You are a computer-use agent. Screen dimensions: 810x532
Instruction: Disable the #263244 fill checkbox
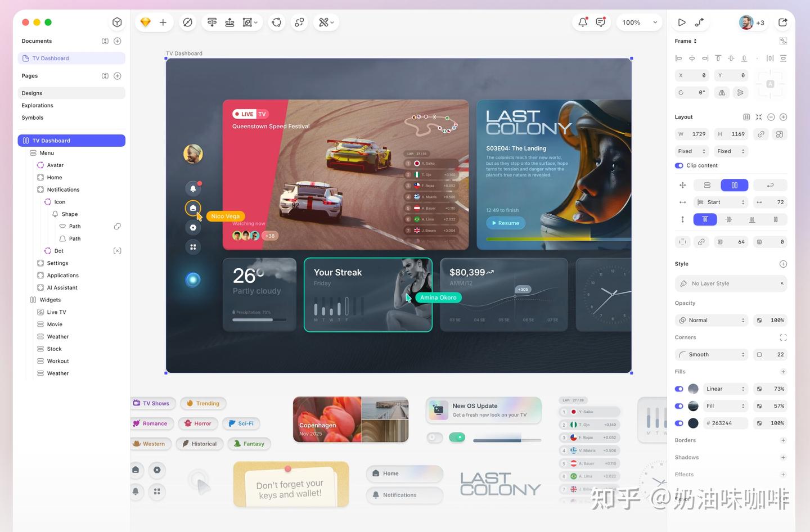pyautogui.click(x=679, y=423)
